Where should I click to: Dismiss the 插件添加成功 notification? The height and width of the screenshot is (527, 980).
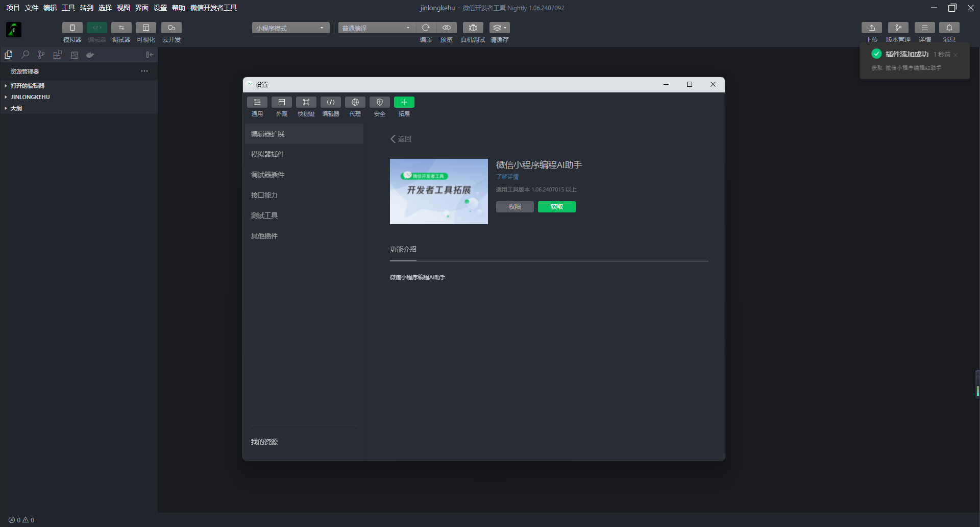click(x=956, y=55)
